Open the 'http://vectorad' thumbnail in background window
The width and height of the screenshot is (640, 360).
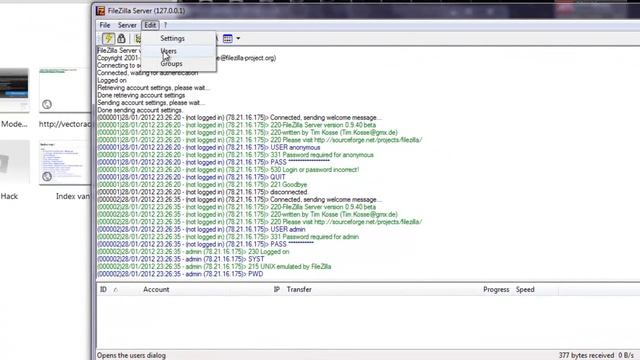click(65, 90)
